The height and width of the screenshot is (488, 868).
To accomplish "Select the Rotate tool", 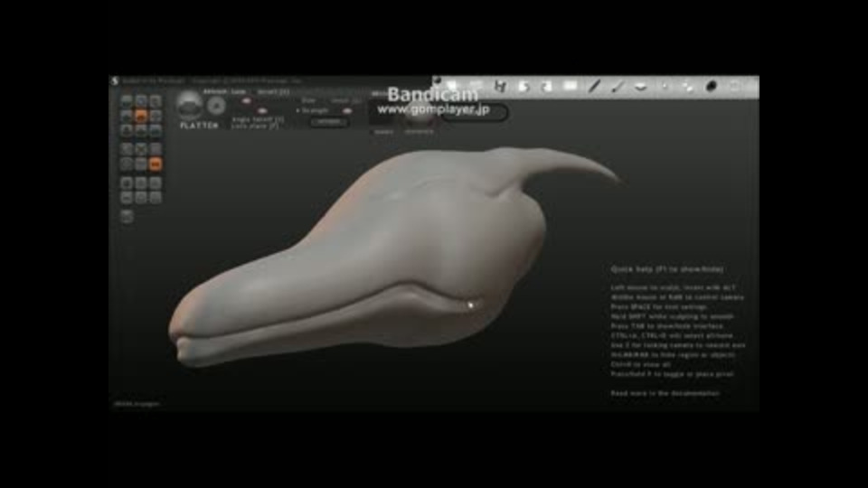I will pyautogui.click(x=141, y=100).
